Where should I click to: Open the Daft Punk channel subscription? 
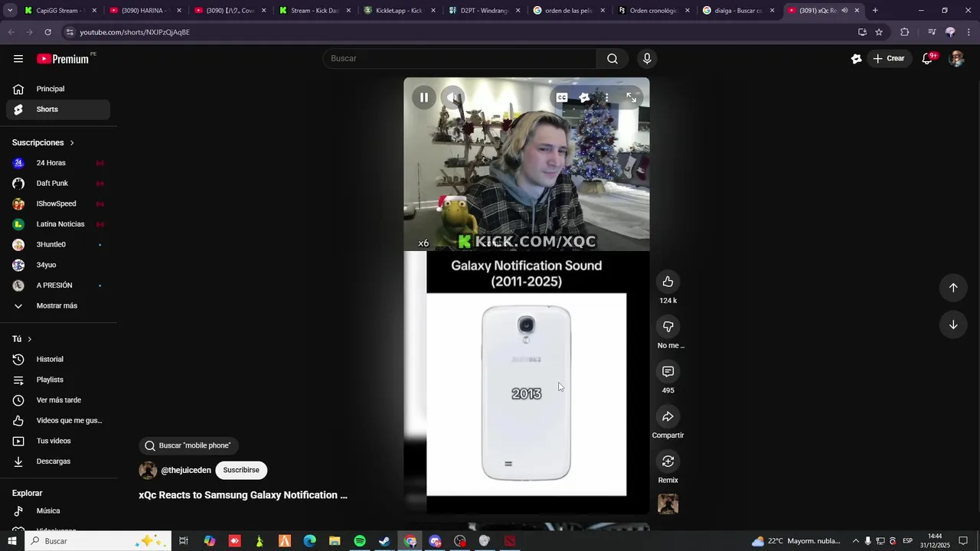58,184
